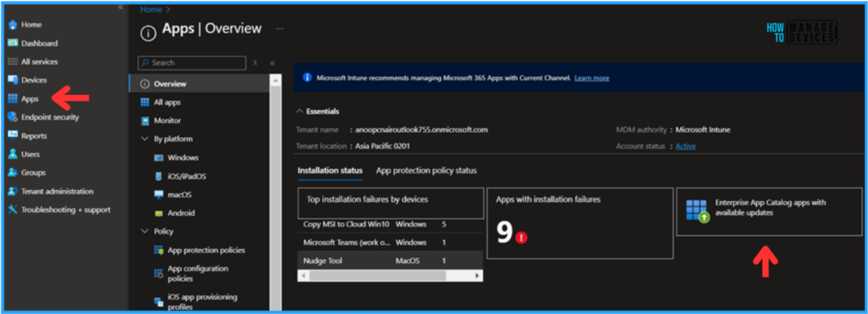Click the Asia Pacific 0201 tenant location

pyautogui.click(x=382, y=146)
